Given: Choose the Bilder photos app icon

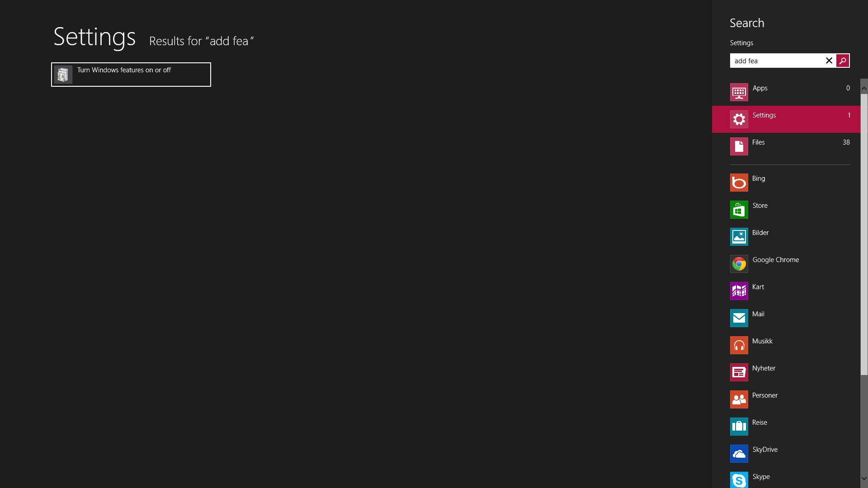Looking at the screenshot, I should (739, 237).
